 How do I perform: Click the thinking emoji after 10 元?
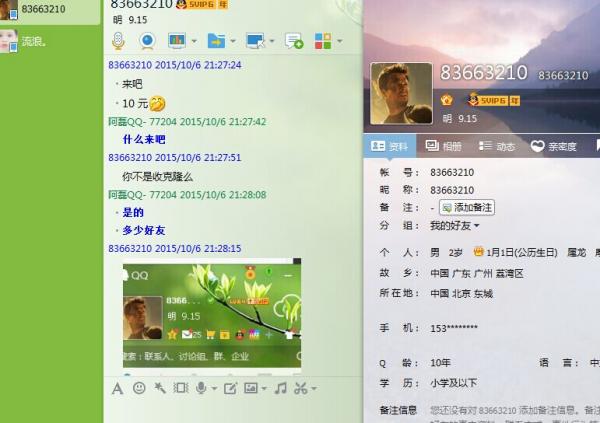click(157, 103)
